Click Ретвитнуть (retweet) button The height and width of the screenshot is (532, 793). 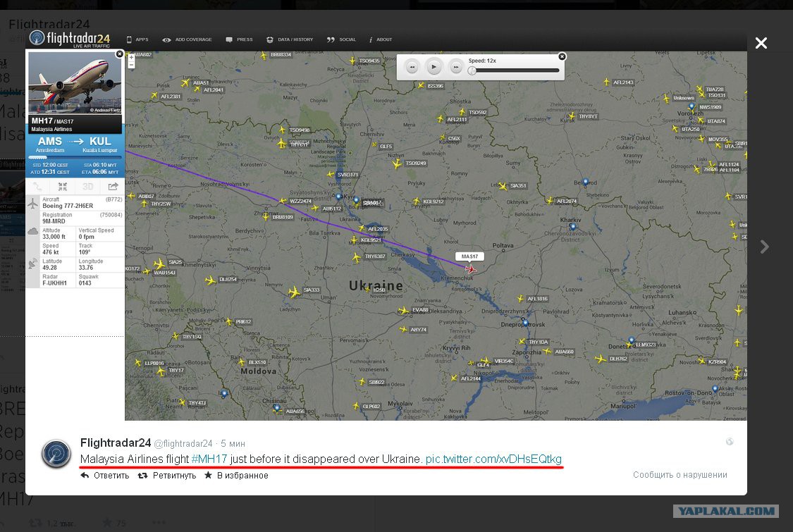pyautogui.click(x=167, y=476)
